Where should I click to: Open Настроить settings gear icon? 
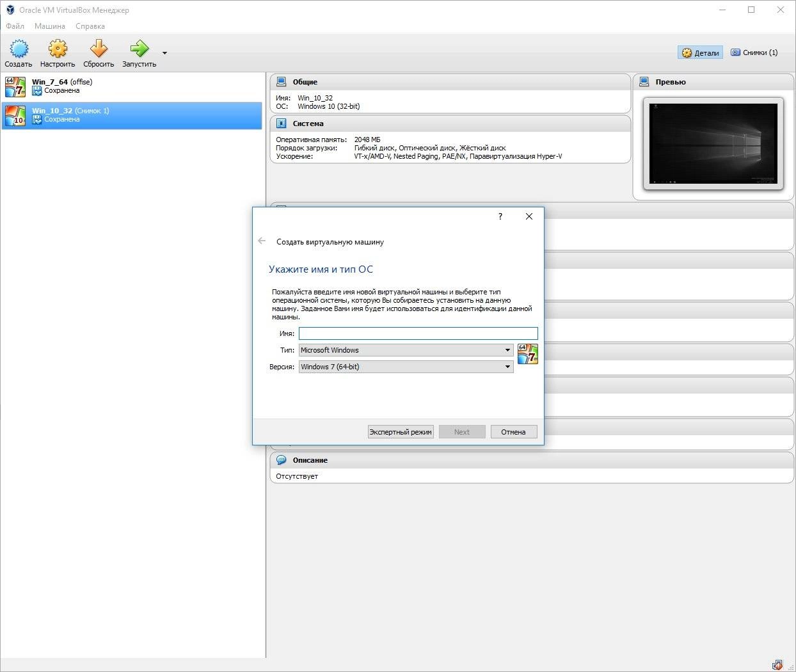tap(58, 49)
